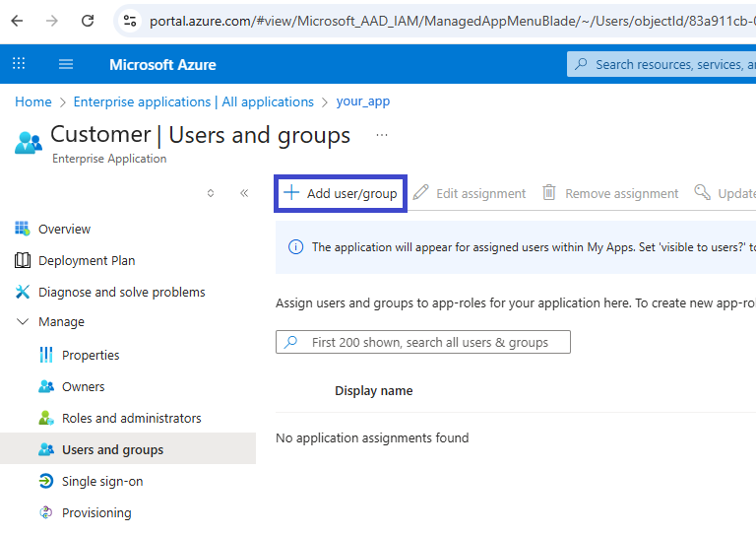The width and height of the screenshot is (756, 536).
Task: Click the Customer users icon beside title
Action: click(x=28, y=143)
